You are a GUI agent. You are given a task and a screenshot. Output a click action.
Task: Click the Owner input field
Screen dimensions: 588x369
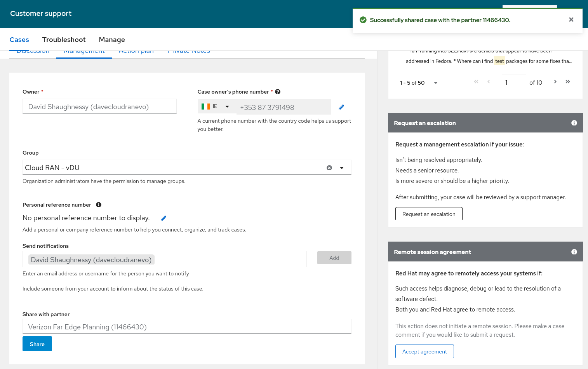coord(99,106)
